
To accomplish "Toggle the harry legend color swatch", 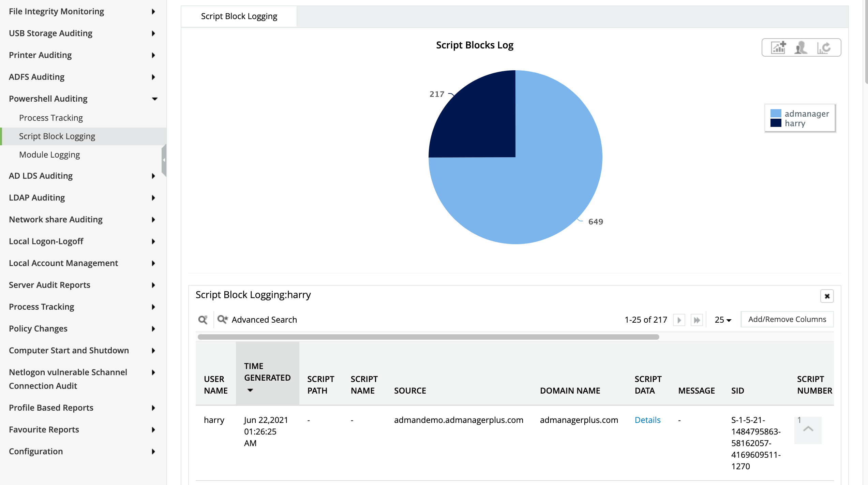I will pos(776,123).
